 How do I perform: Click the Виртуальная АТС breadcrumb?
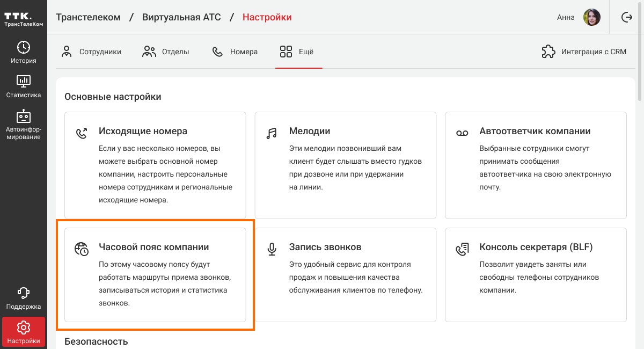181,17
